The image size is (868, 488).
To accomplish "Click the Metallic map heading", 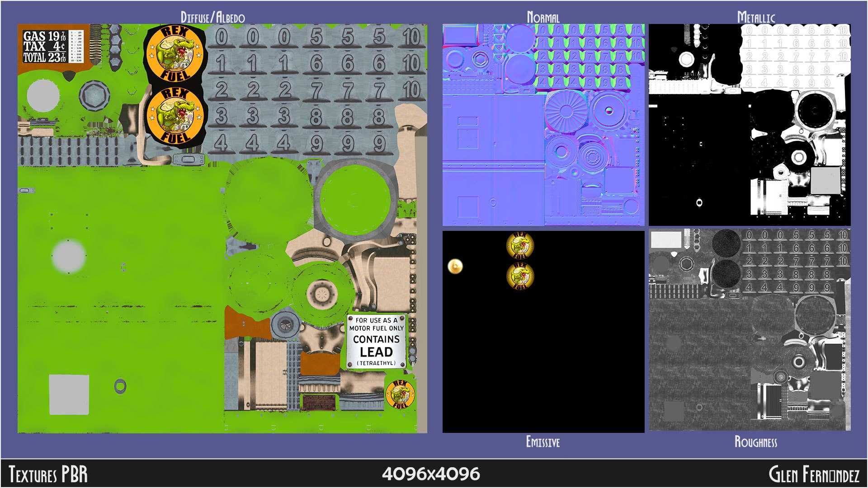I will click(x=756, y=18).
